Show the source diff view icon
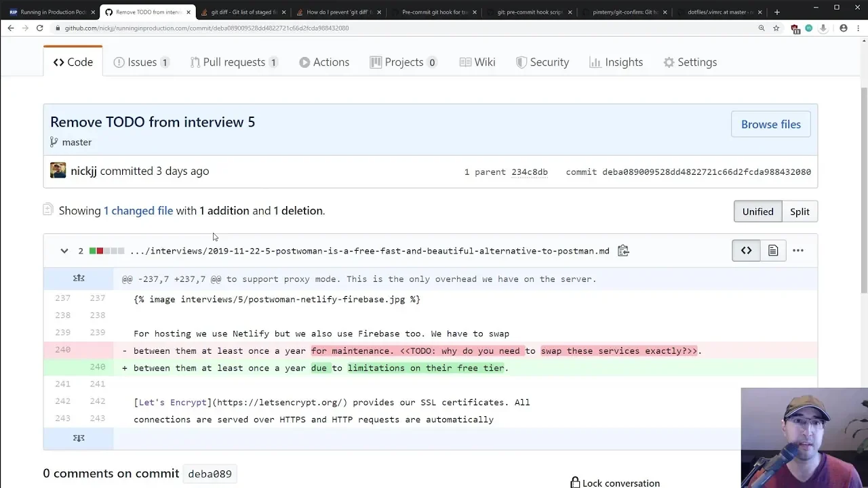The image size is (868, 488). coord(746,251)
